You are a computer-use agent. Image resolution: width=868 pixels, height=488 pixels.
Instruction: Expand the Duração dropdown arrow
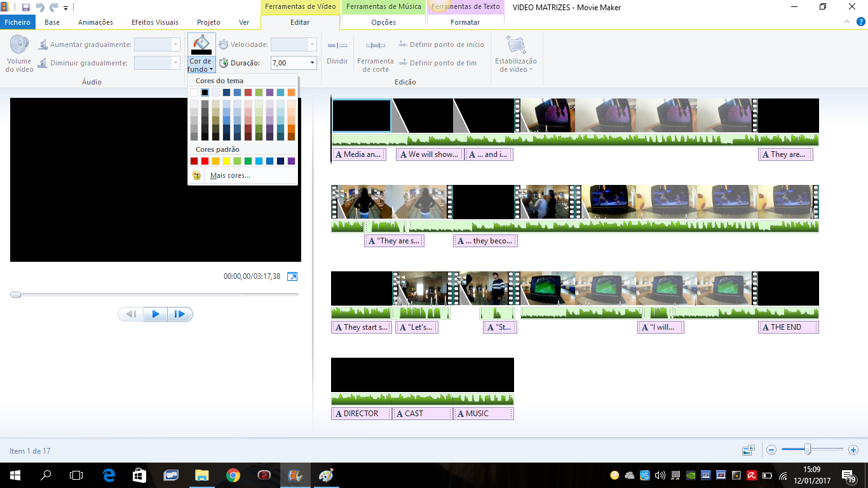[x=312, y=63]
